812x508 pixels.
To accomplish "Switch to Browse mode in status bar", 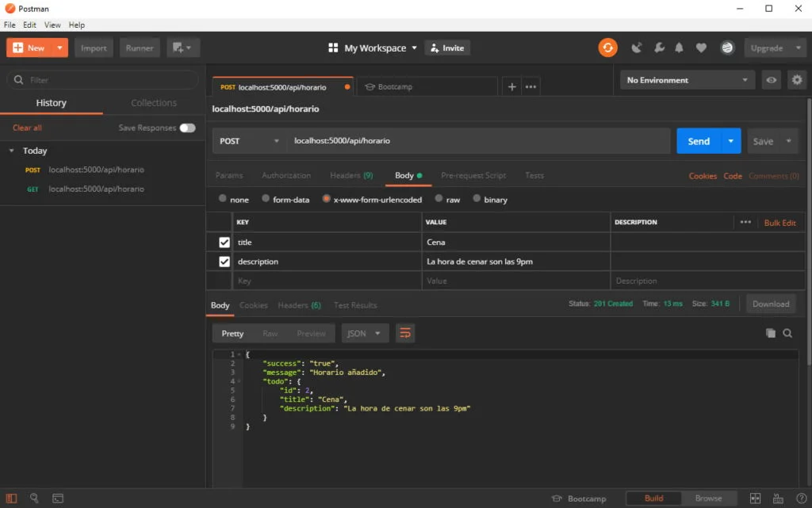I will (x=708, y=498).
